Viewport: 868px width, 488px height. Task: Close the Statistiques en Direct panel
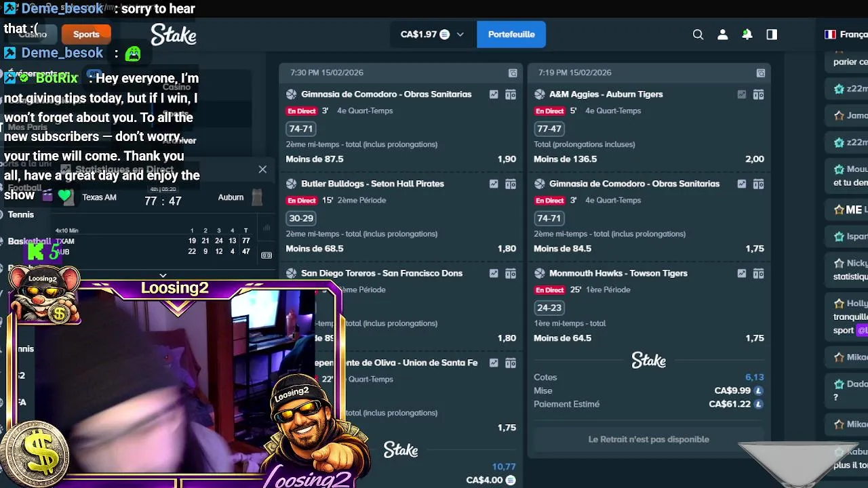pyautogui.click(x=262, y=169)
